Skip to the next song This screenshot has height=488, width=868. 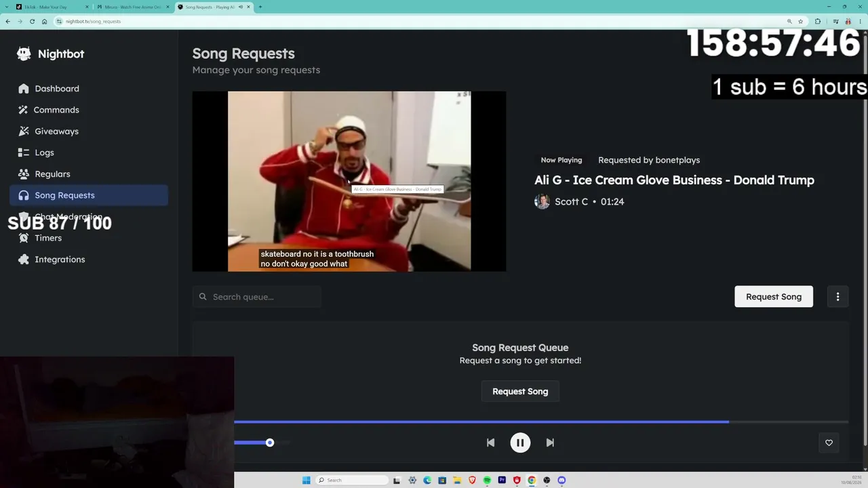click(550, 443)
